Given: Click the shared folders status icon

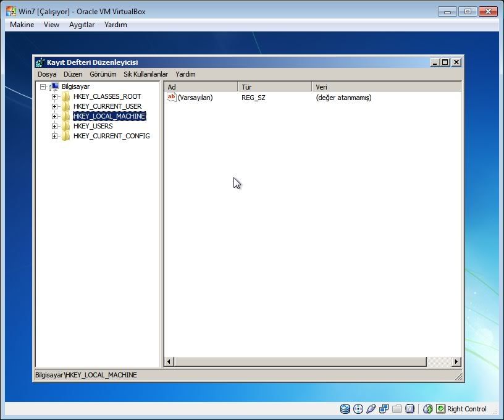Looking at the screenshot, I should coord(397,409).
